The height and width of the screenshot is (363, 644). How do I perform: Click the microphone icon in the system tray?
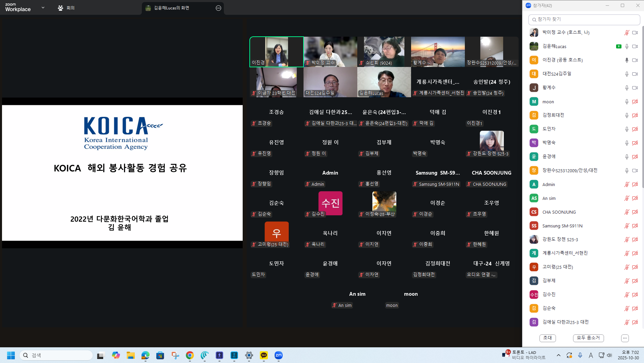coord(580,355)
